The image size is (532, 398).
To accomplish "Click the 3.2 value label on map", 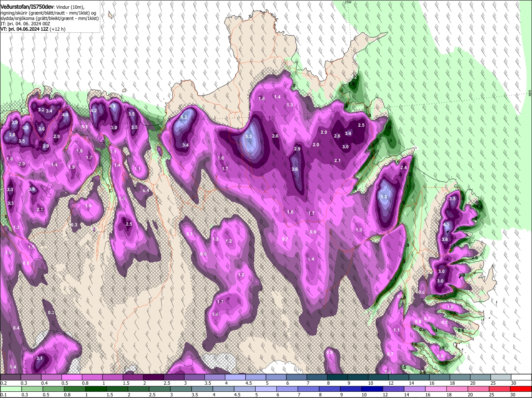I will [x=41, y=110].
